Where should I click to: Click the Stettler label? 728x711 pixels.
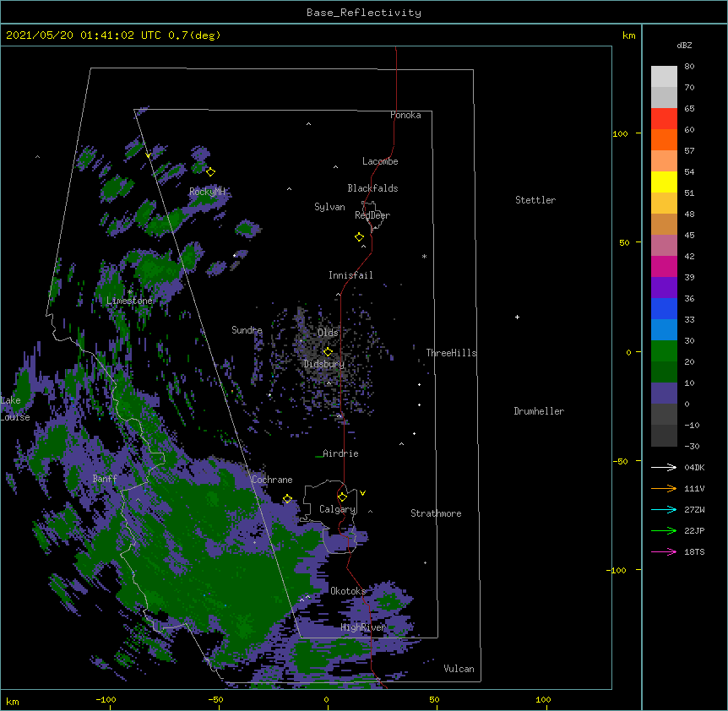[x=535, y=200]
